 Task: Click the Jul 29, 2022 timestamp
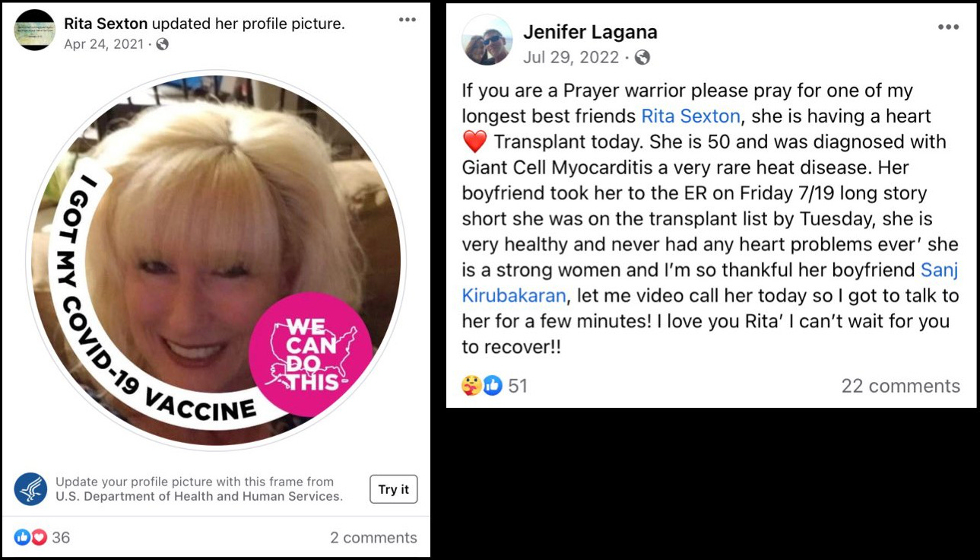tap(570, 57)
